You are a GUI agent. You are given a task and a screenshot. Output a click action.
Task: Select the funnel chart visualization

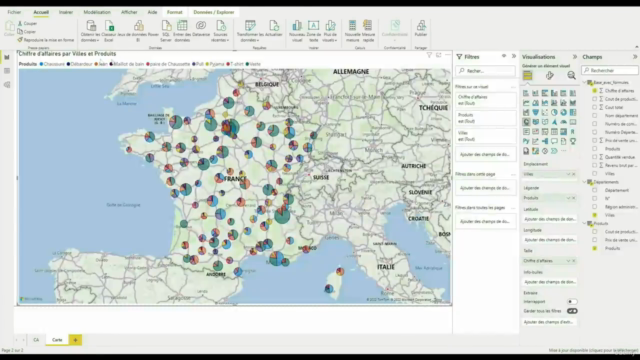pos(536,112)
